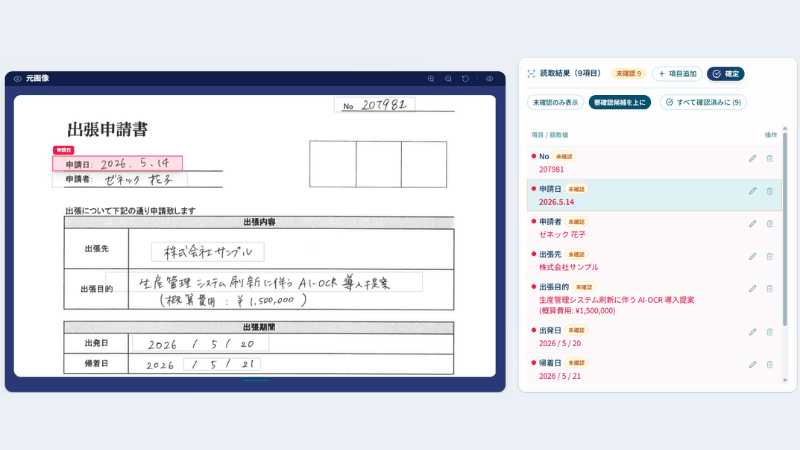Click the 確定 confirm button
The image size is (800, 450).
pyautogui.click(x=726, y=74)
